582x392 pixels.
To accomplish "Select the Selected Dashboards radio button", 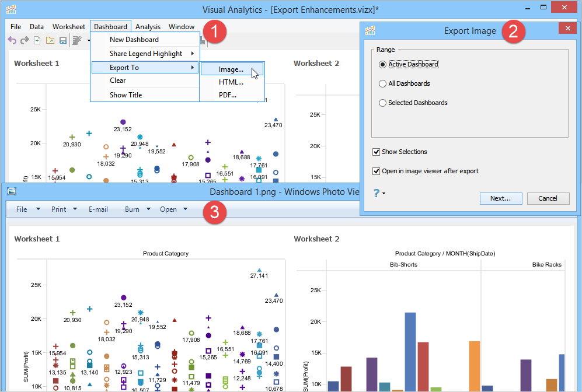I will [x=382, y=103].
